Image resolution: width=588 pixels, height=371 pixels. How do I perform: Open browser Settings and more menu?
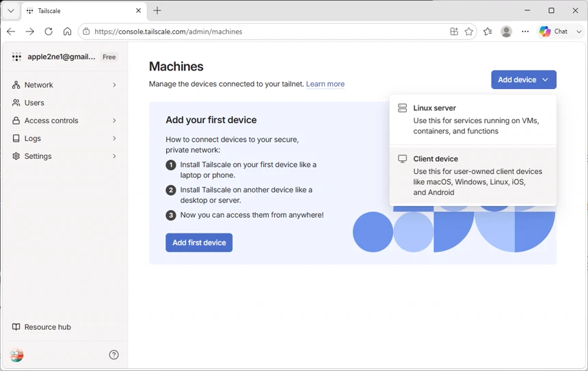click(525, 31)
